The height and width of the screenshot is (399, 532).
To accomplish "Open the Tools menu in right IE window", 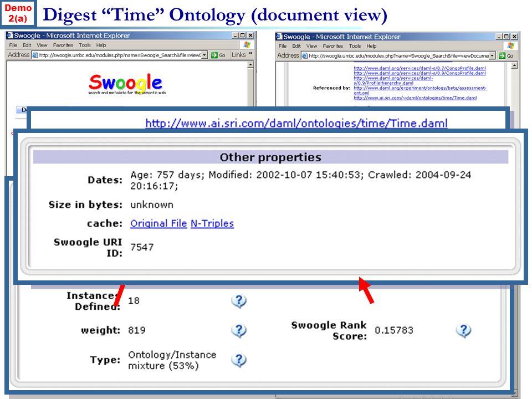I will point(355,46).
